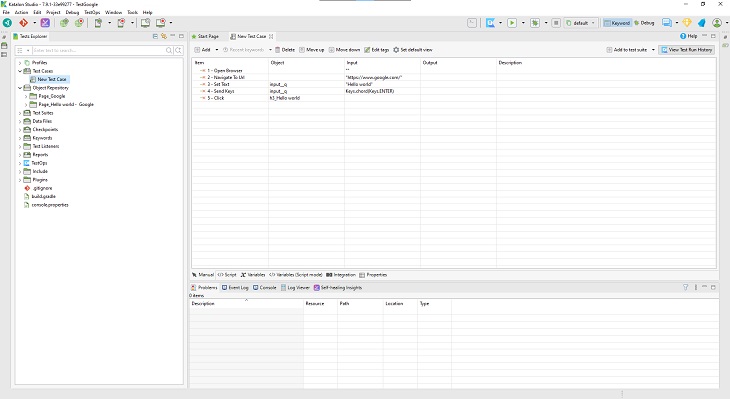Open Spy Windows toolbar icon
Screen dimensions: 730x399
pos(145,23)
